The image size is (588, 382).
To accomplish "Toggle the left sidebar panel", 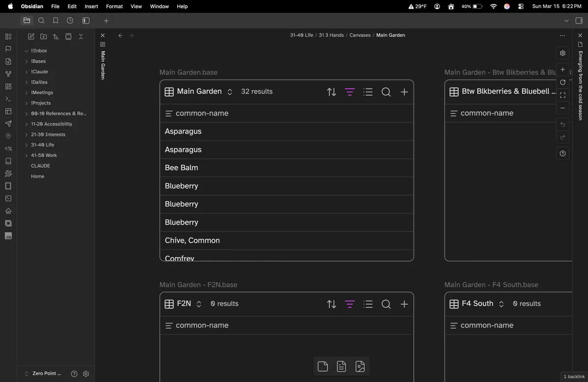I will pos(86,21).
